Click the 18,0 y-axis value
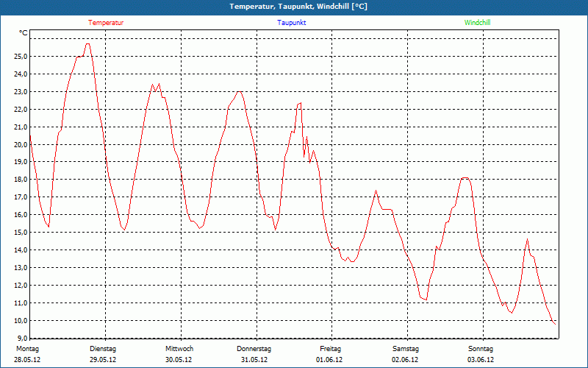This screenshot has height=368, width=588. 21,180
